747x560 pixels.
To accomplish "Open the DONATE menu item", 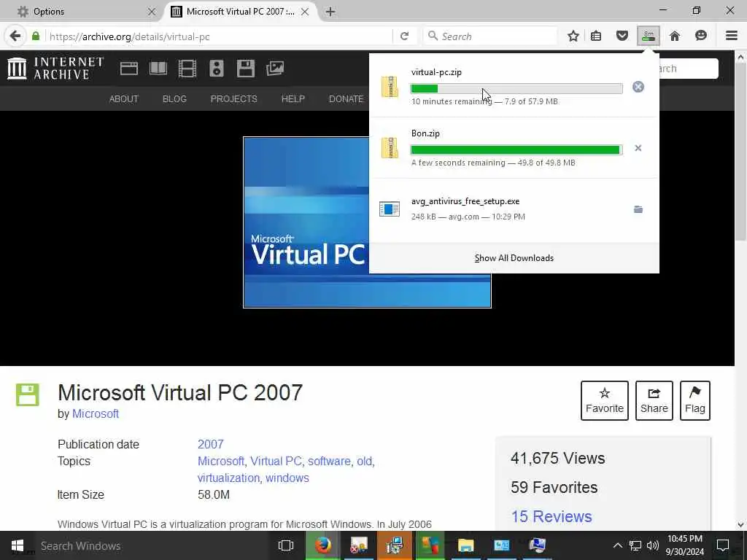I will 347,98.
